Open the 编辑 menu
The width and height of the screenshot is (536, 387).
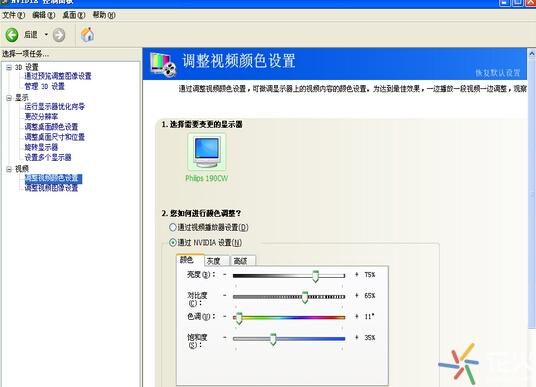(43, 15)
